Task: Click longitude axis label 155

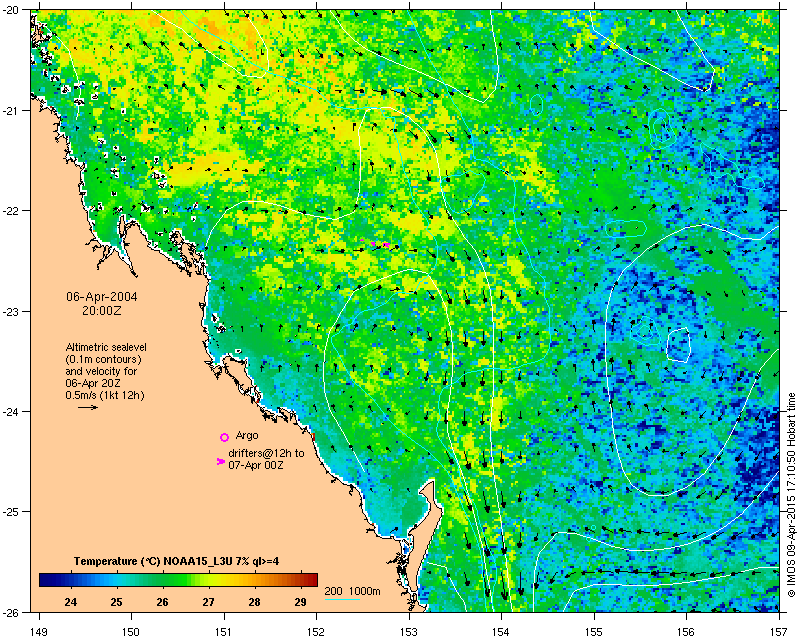Action: pyautogui.click(x=594, y=631)
